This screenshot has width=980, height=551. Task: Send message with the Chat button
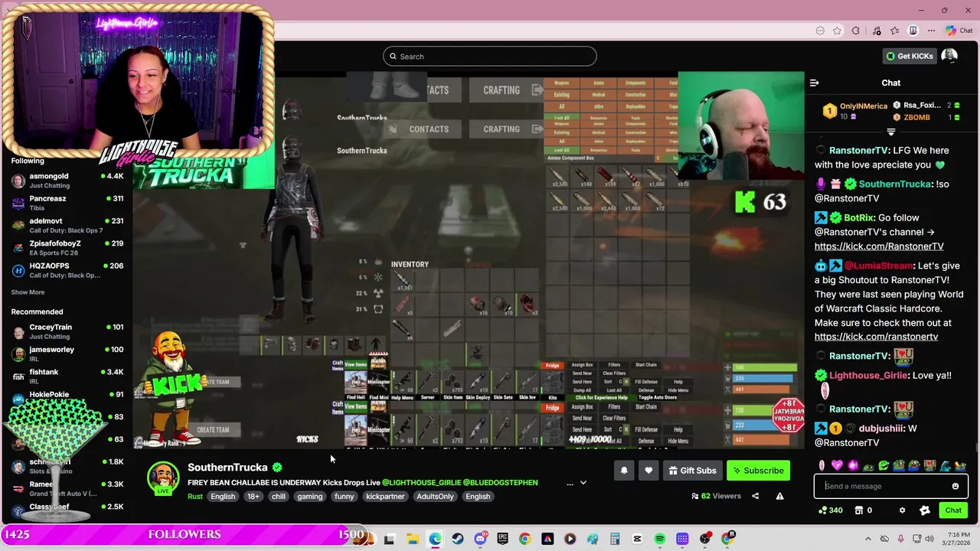(x=953, y=510)
